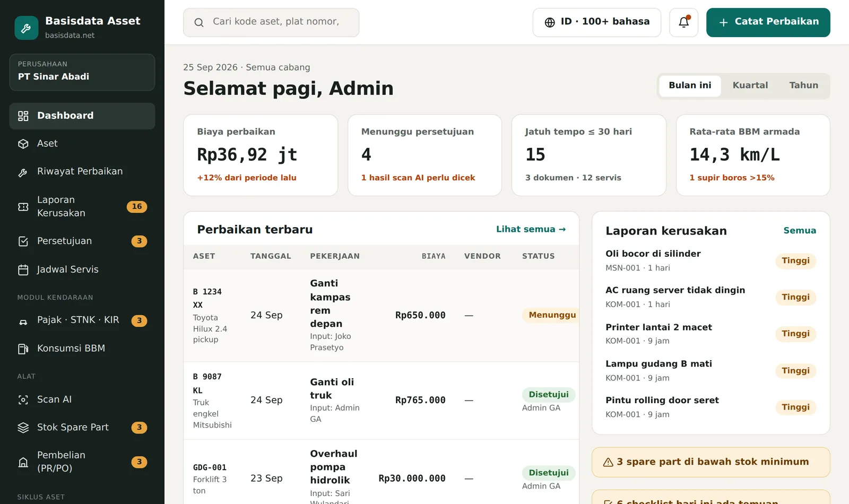Click the Laporan Kerusakan ticket icon
Image resolution: width=849 pixels, height=504 pixels.
click(23, 206)
